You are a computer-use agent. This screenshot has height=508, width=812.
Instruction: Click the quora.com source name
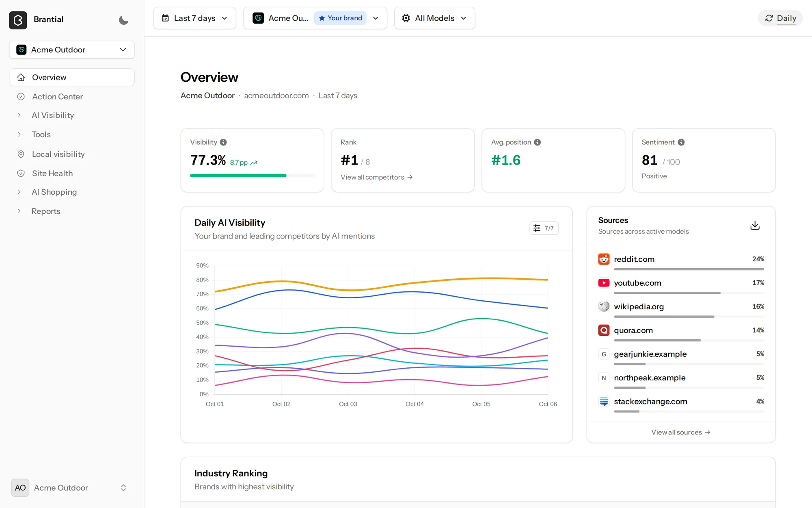pos(633,330)
